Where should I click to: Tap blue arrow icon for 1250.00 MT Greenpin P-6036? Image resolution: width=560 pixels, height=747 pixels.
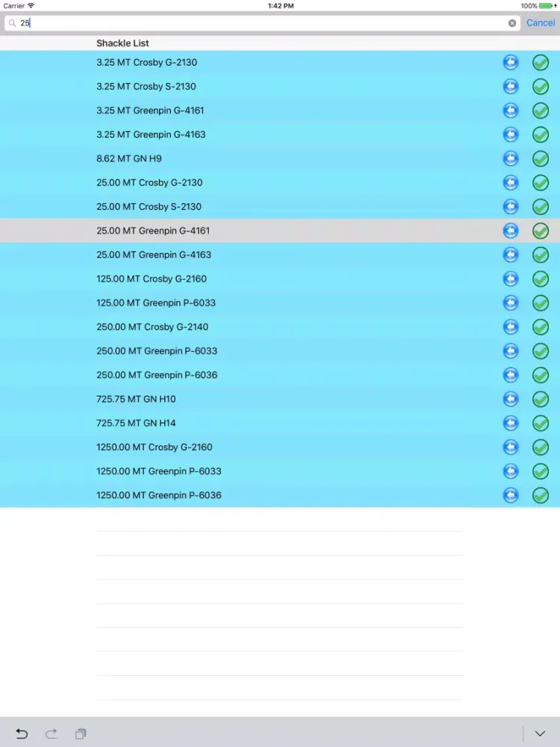pos(511,495)
